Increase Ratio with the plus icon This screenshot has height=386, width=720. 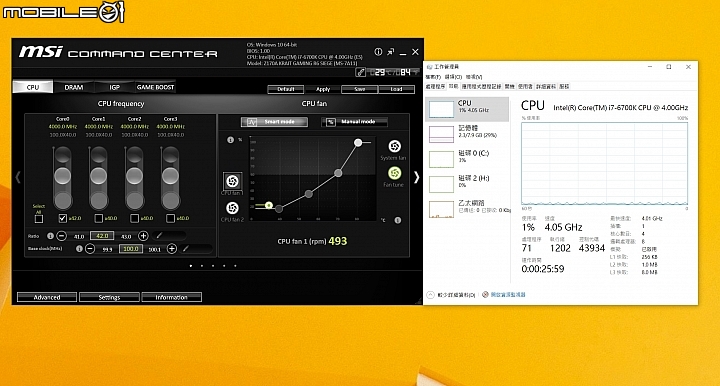[x=143, y=236]
